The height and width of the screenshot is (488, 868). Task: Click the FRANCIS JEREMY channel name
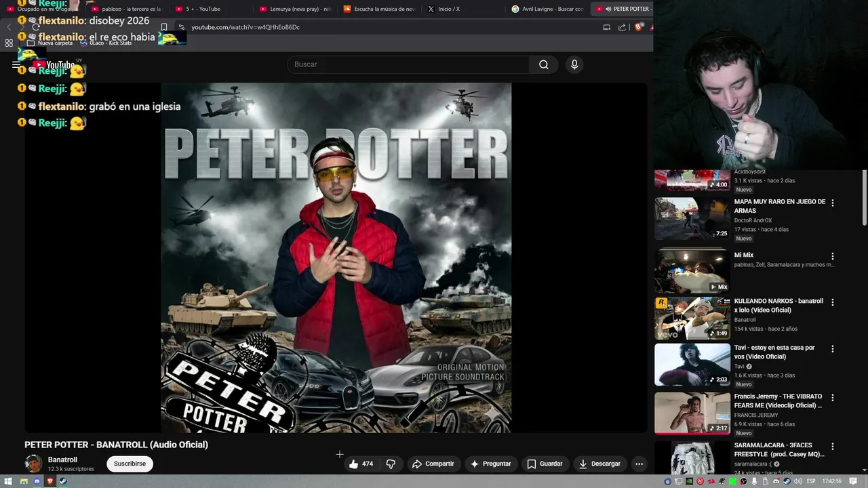coord(756,415)
